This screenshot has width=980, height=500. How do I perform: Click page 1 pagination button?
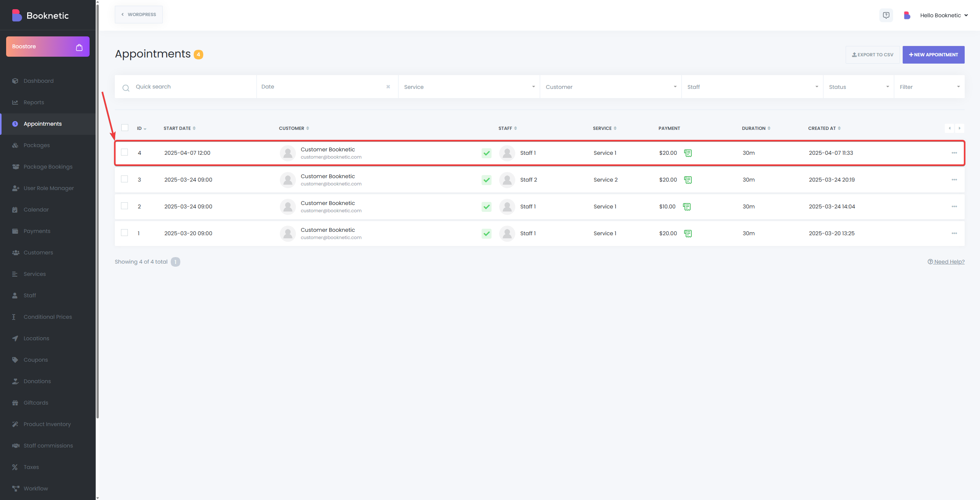tap(175, 262)
